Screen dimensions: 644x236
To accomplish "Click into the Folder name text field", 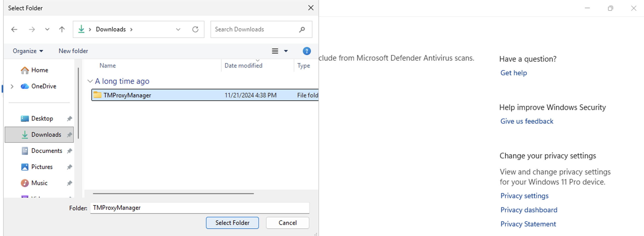I will click(x=199, y=208).
